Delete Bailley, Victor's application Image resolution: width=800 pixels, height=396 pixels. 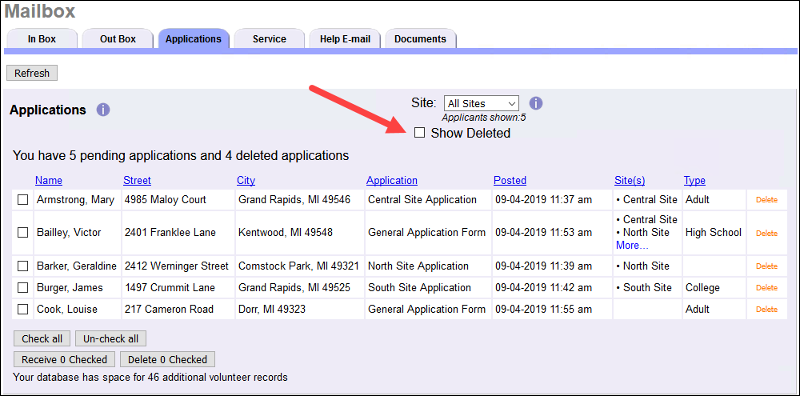(766, 233)
